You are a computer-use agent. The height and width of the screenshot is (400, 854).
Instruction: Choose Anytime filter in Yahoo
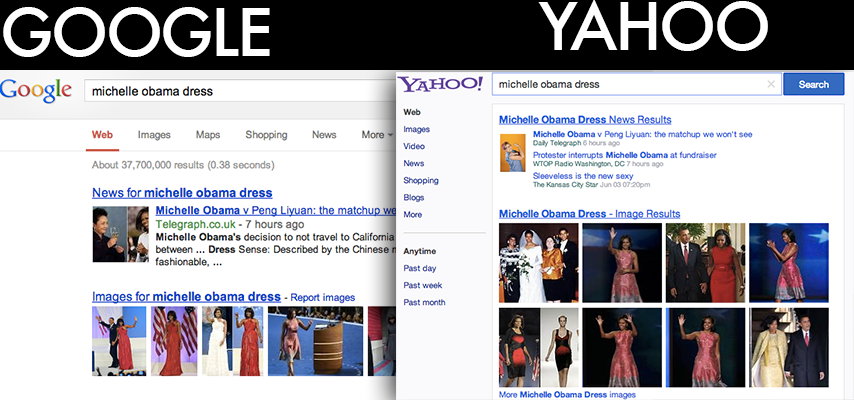(x=420, y=251)
